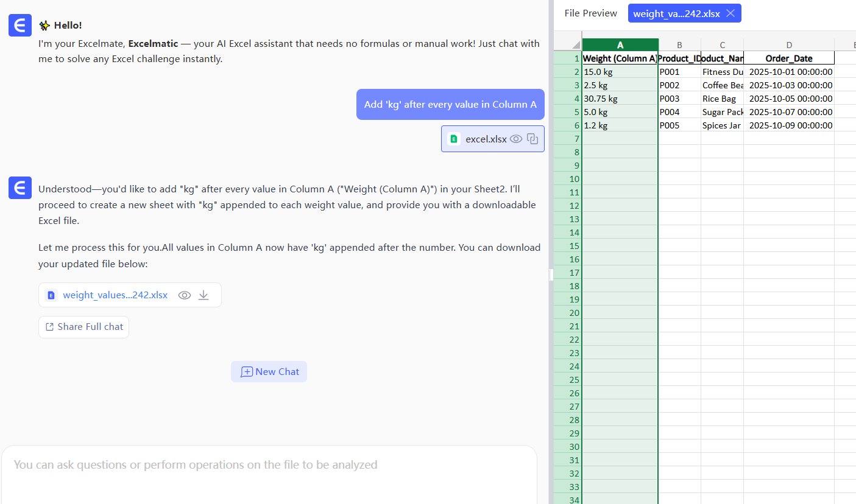This screenshot has width=856, height=504.
Task: Open the weight_values...242.xlsx file link
Action: tap(115, 295)
